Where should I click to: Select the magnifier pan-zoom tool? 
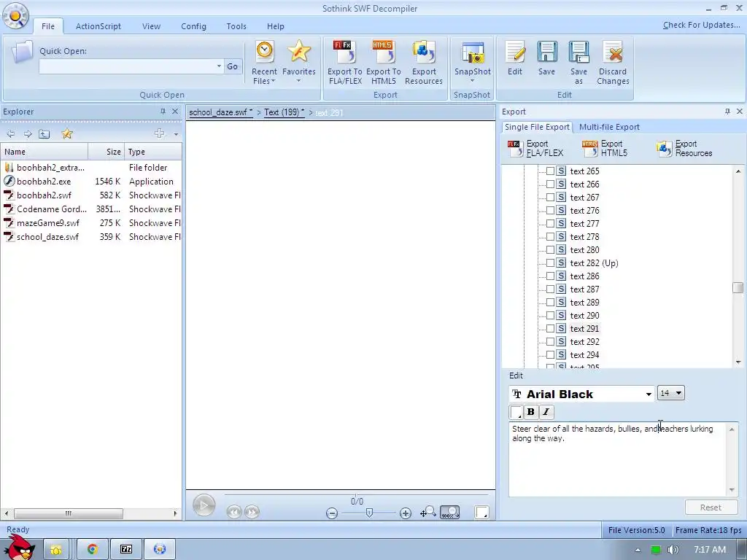427,512
